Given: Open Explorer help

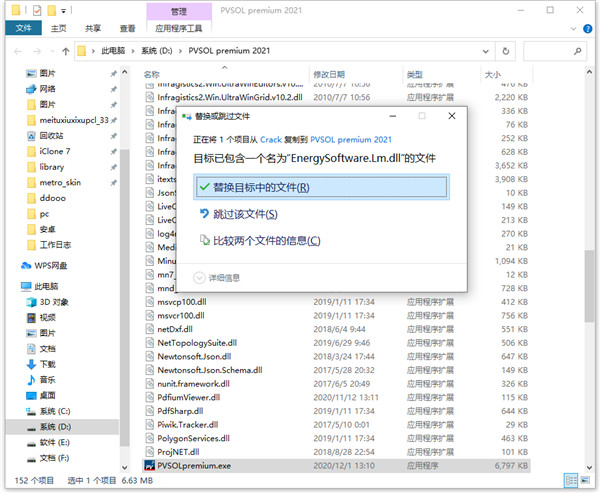Looking at the screenshot, I should [x=587, y=29].
